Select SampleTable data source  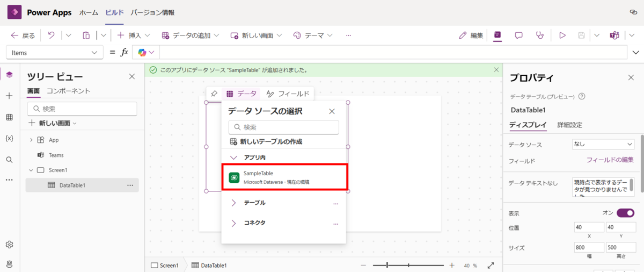click(285, 177)
